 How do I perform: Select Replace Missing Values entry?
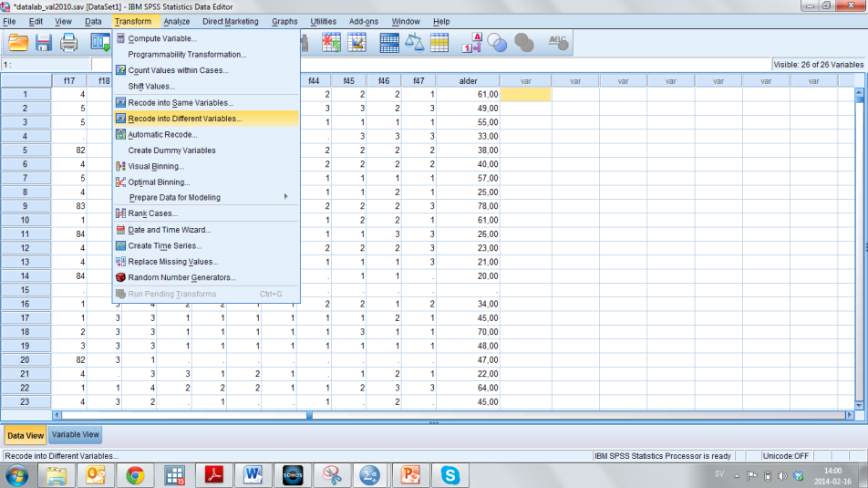(x=206, y=262)
